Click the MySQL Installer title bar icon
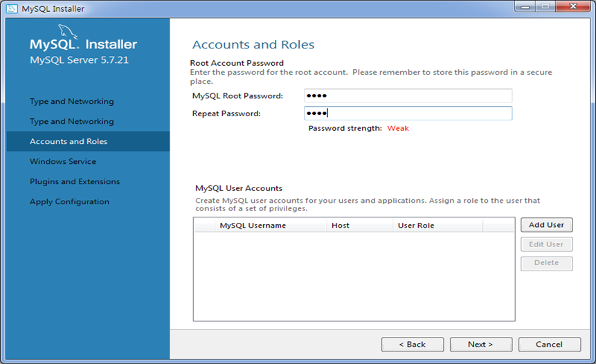 [12, 8]
